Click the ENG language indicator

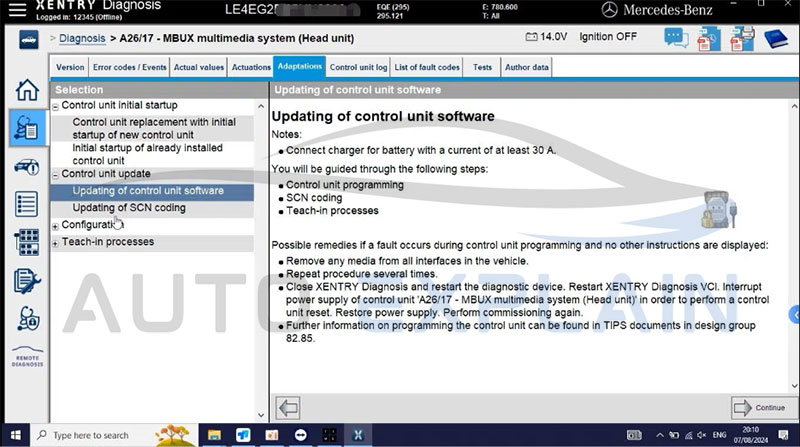(x=719, y=435)
